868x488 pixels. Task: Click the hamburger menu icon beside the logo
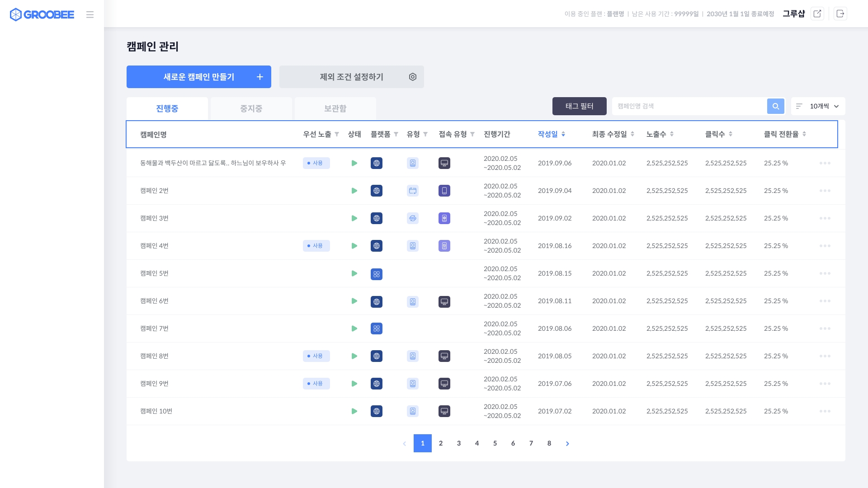pos(90,14)
